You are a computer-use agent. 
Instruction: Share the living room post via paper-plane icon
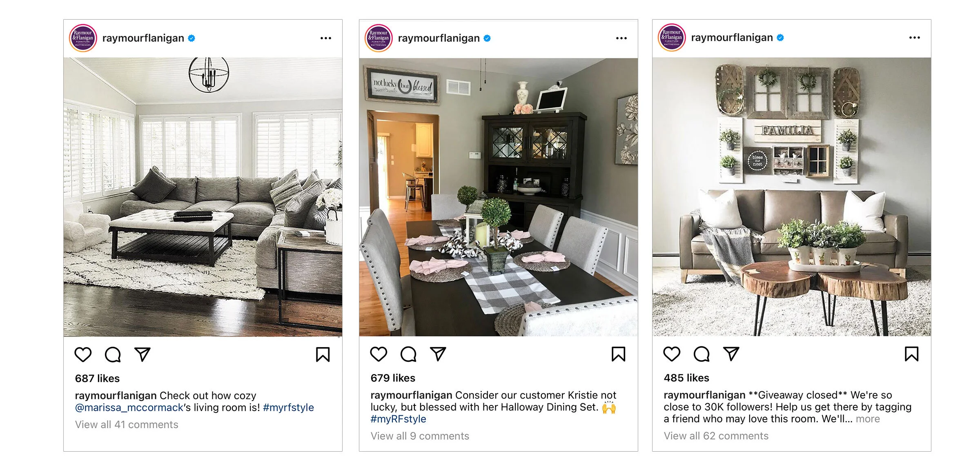pos(143,354)
